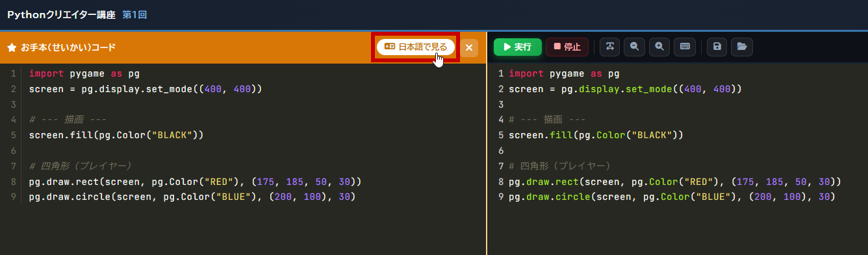Click editor comment line # --- 描画 ---
Screen dimensions: 868x255
pyautogui.click(x=547, y=119)
